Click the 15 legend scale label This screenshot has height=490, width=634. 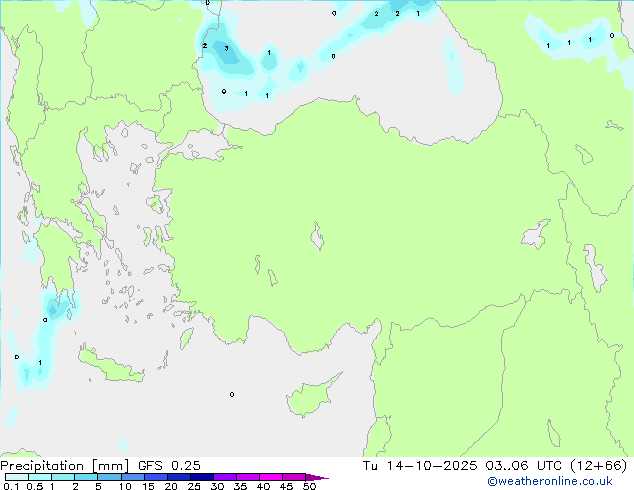148,486
